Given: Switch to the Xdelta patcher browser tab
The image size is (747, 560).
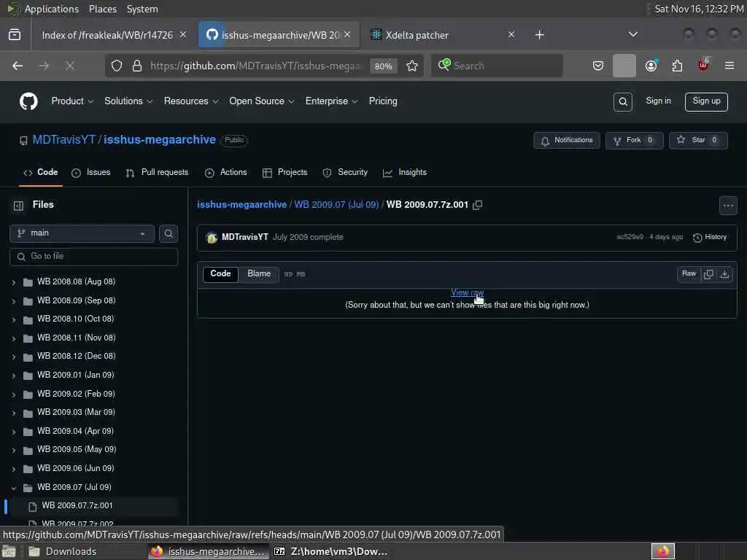Looking at the screenshot, I should (x=438, y=35).
